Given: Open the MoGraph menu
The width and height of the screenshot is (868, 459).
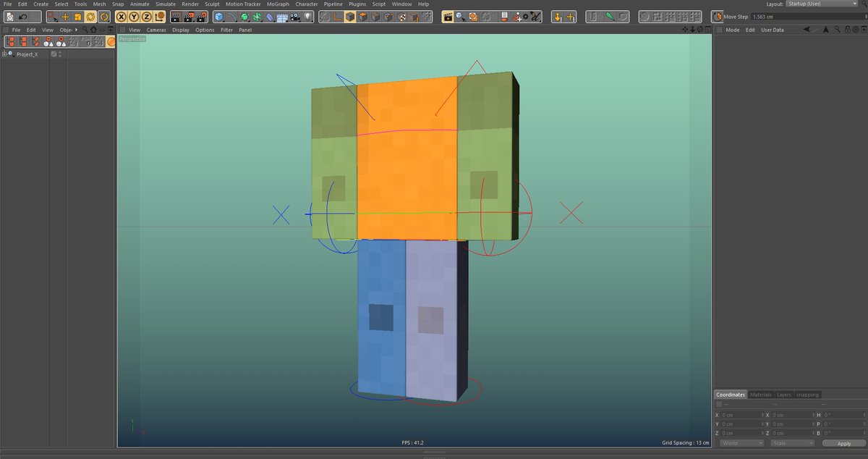Looking at the screenshot, I should tap(278, 4).
